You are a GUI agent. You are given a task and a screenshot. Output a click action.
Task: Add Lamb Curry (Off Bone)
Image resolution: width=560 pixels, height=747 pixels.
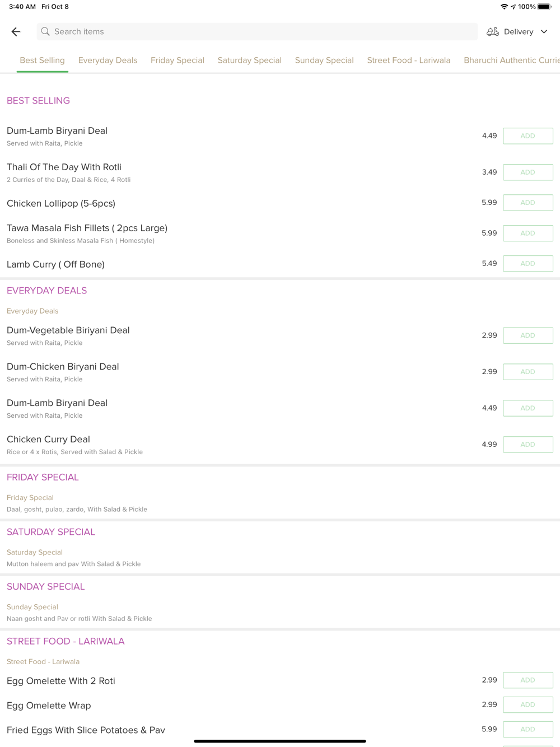(x=528, y=263)
